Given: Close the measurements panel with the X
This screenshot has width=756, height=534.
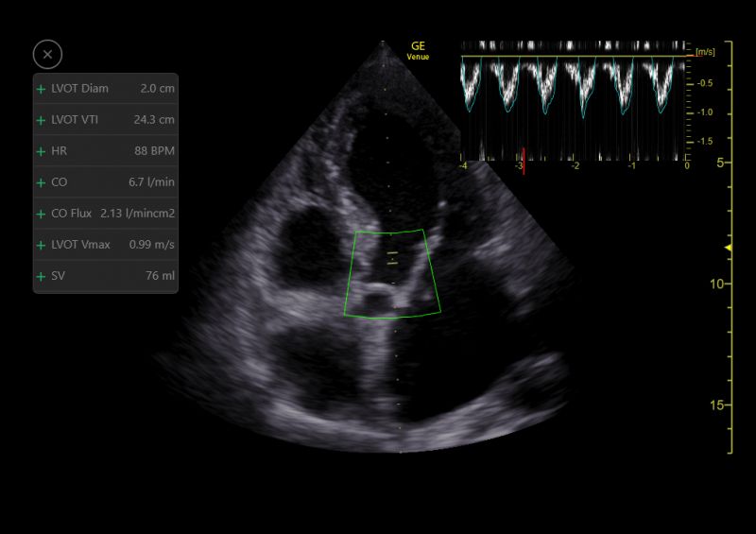Looking at the screenshot, I should click(x=47, y=54).
